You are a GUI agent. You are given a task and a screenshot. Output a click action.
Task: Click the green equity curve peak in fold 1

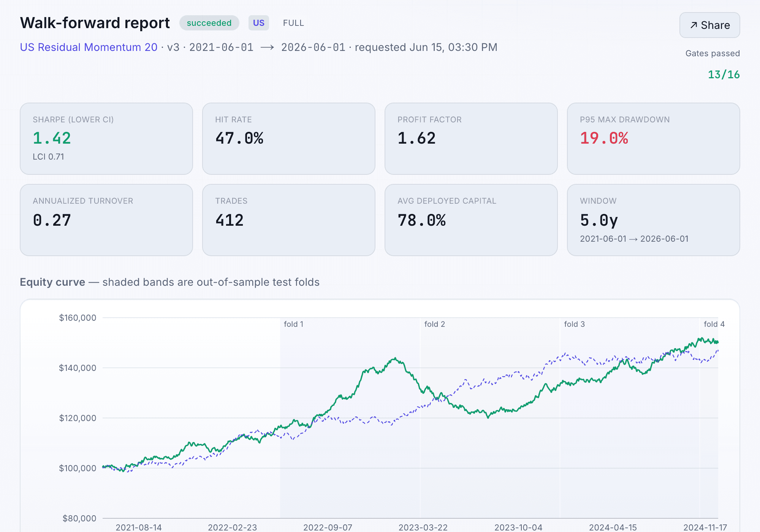click(395, 358)
